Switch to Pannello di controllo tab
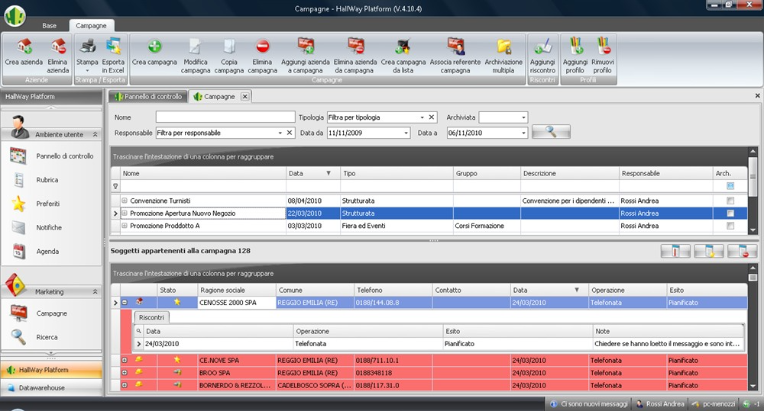 [x=148, y=96]
